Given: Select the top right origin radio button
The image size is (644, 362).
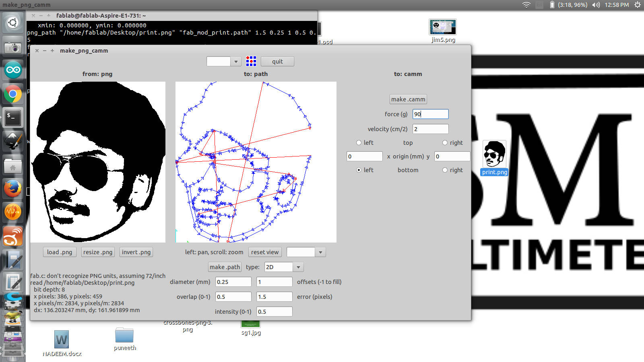Looking at the screenshot, I should click(x=445, y=143).
